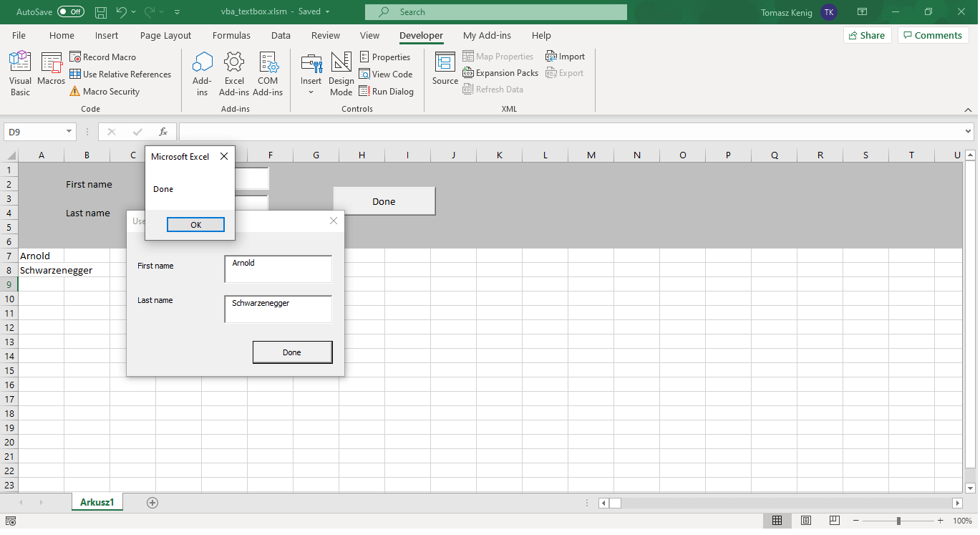980x535 pixels.
Task: Click the Import XML icon
Action: point(550,56)
